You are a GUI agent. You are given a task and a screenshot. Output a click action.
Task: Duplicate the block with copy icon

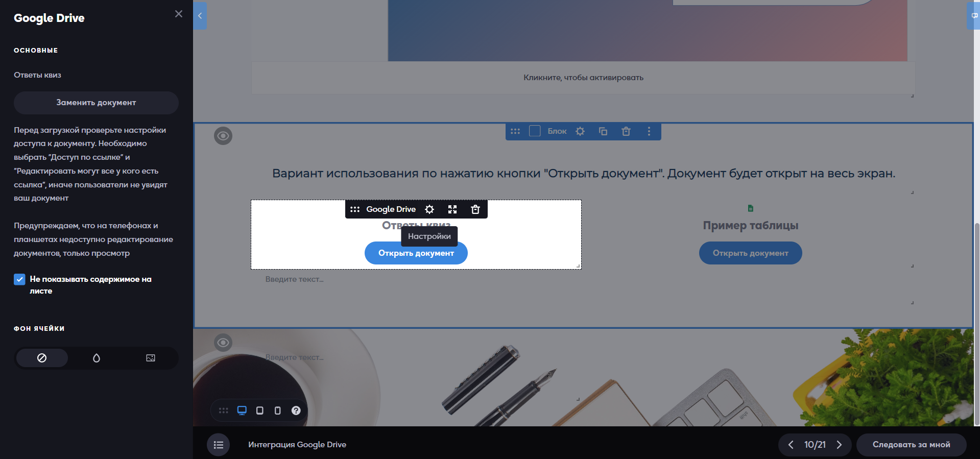pyautogui.click(x=603, y=131)
